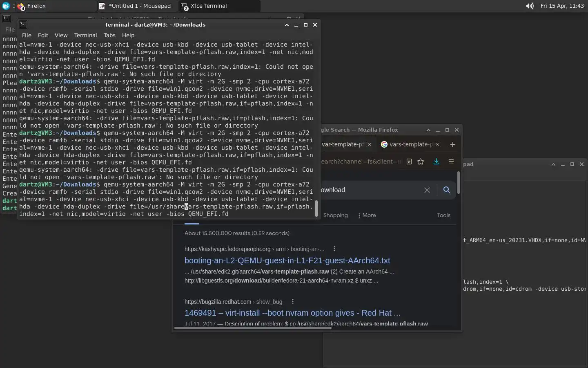Select the Shopping search filter
The width and height of the screenshot is (588, 368).
[x=335, y=215]
